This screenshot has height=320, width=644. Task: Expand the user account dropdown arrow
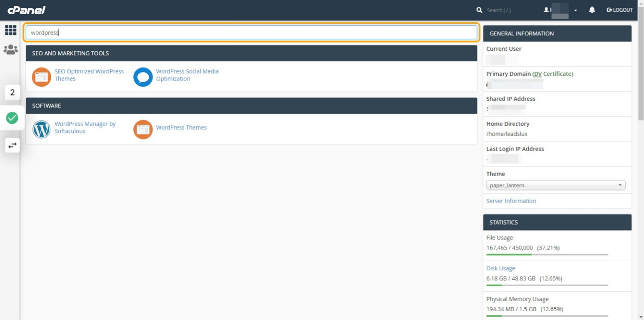click(575, 10)
